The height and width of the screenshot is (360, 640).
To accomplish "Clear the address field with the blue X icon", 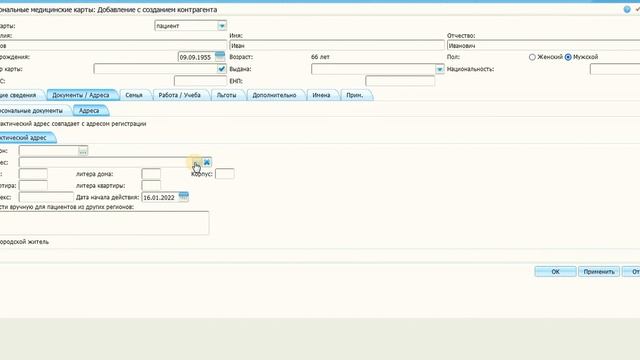I will [207, 162].
